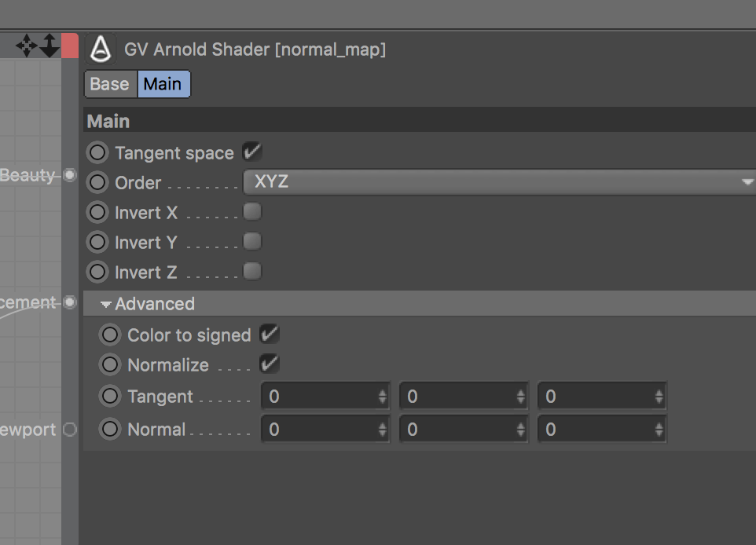
Task: Click the red collapse strip above the panel
Action: tap(70, 46)
